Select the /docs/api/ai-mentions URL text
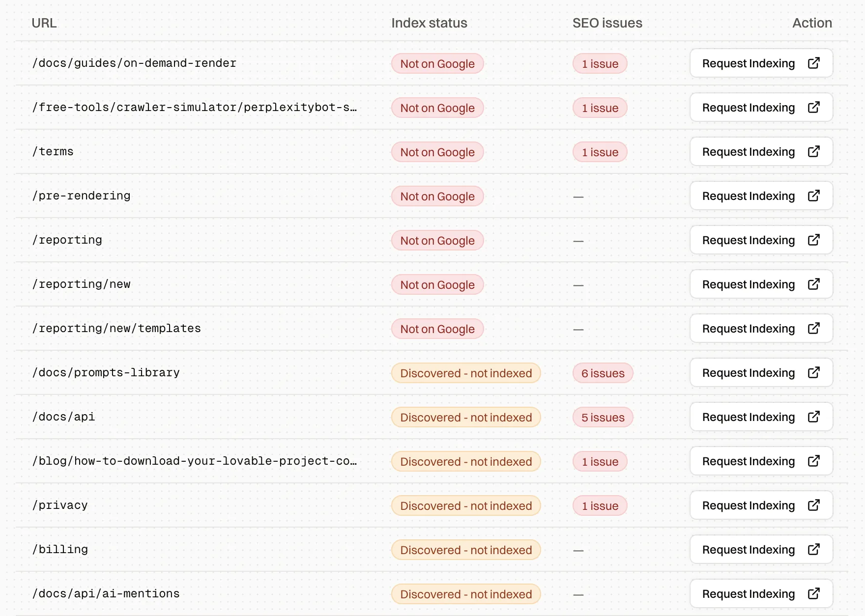The image size is (865, 616). pyautogui.click(x=106, y=594)
